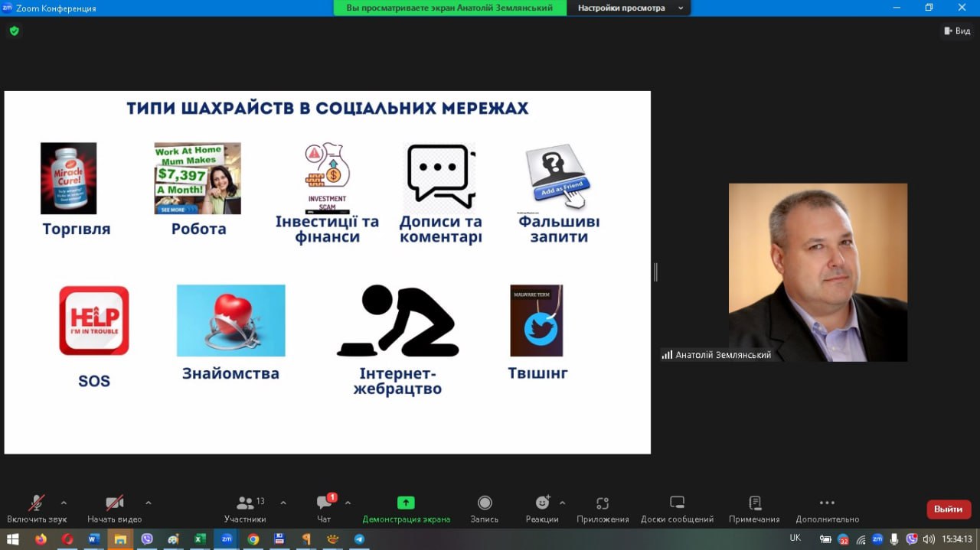Click green encryption shield icon
The height and width of the screenshot is (550, 980).
click(14, 31)
